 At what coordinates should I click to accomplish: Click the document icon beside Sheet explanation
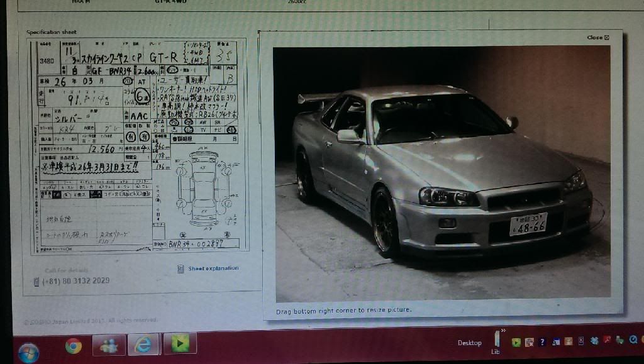[x=180, y=269]
